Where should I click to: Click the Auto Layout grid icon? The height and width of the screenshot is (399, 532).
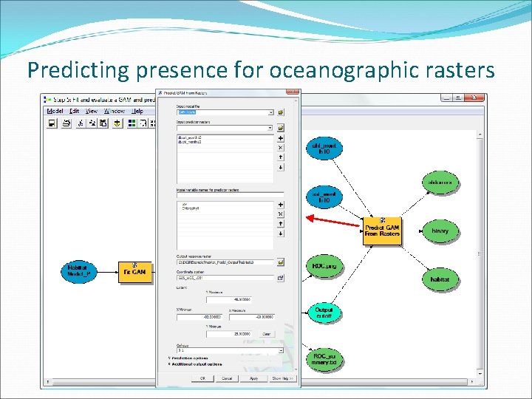[132, 123]
